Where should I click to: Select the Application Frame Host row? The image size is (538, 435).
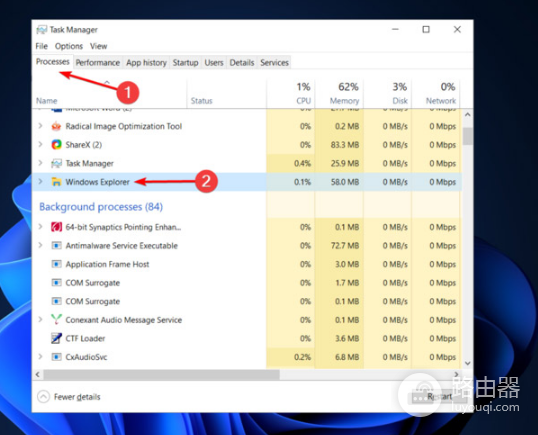pyautogui.click(x=247, y=264)
